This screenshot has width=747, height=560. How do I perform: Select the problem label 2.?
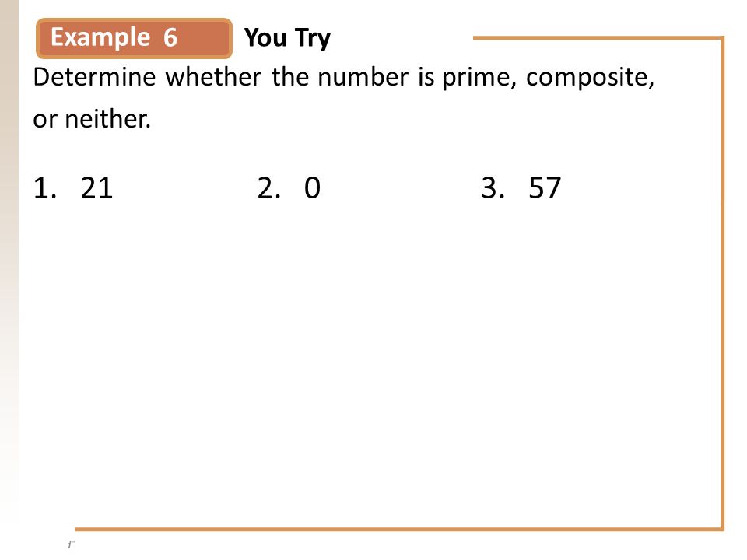(269, 187)
